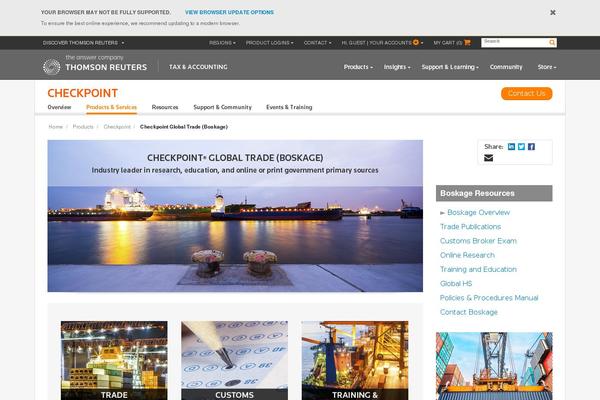Click the Global Trade harbor banner image
The image size is (600, 400).
point(235,216)
